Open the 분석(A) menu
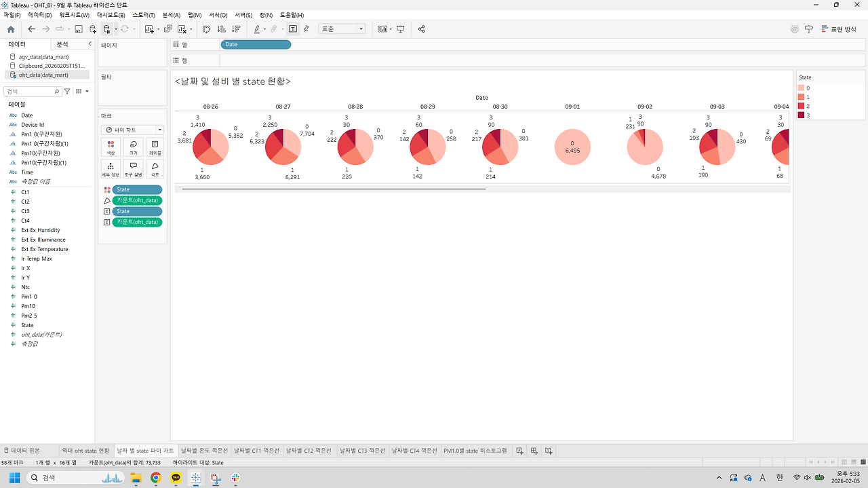Image resolution: width=868 pixels, height=488 pixels. click(172, 15)
